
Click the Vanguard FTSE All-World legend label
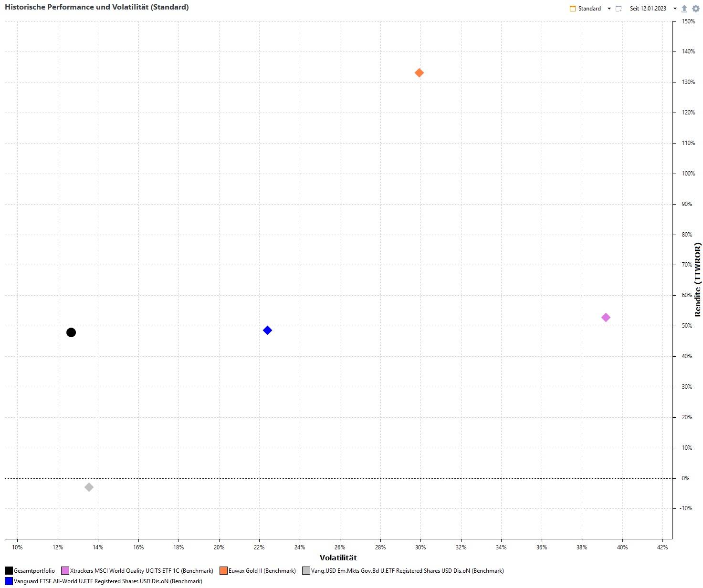coord(108,581)
